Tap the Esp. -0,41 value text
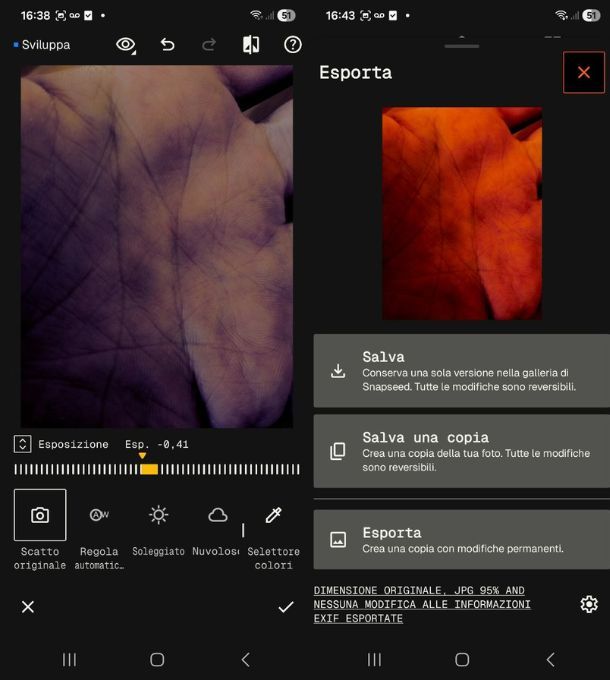Screen dimensions: 610x680 click(x=157, y=445)
